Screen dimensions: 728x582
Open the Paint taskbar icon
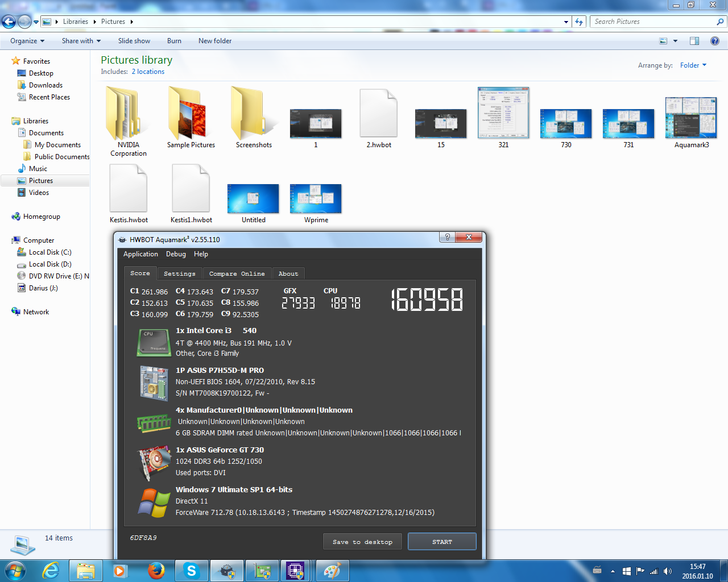click(x=332, y=571)
